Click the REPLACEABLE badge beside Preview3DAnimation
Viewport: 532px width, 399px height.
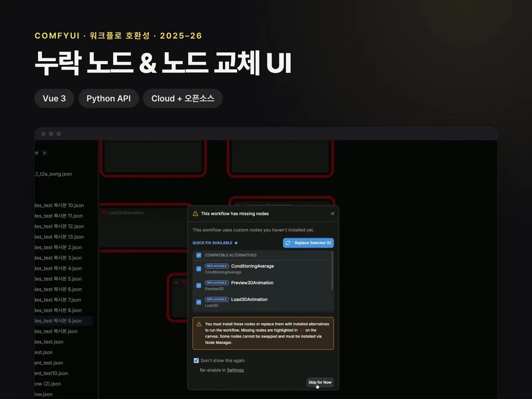[x=217, y=282]
